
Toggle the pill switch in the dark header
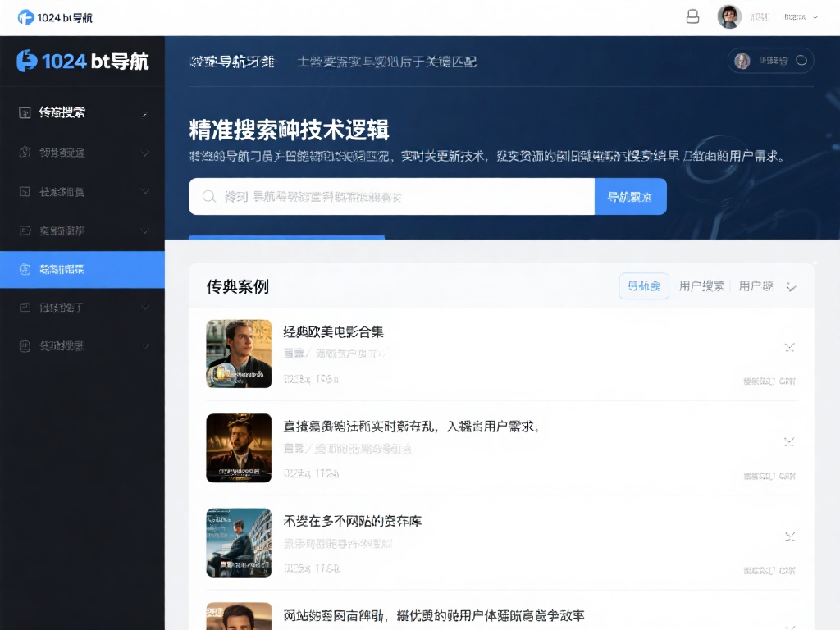pos(801,61)
